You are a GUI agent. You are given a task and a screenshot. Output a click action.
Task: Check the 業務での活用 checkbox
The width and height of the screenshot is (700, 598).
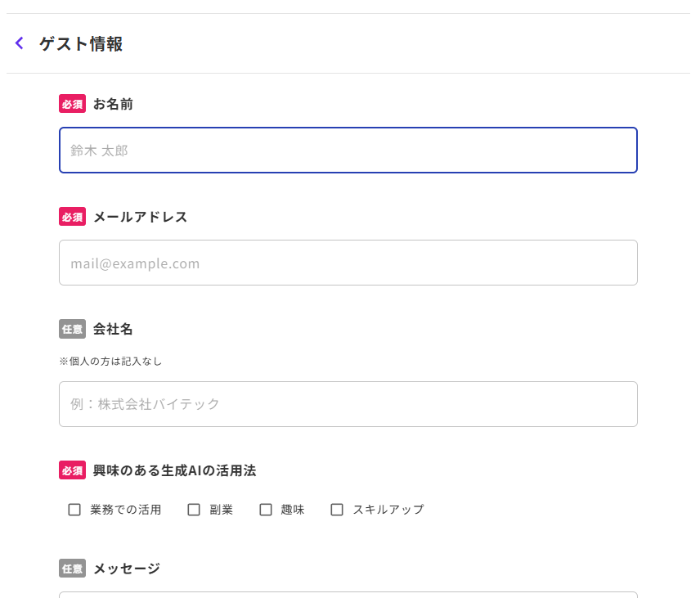(x=74, y=510)
